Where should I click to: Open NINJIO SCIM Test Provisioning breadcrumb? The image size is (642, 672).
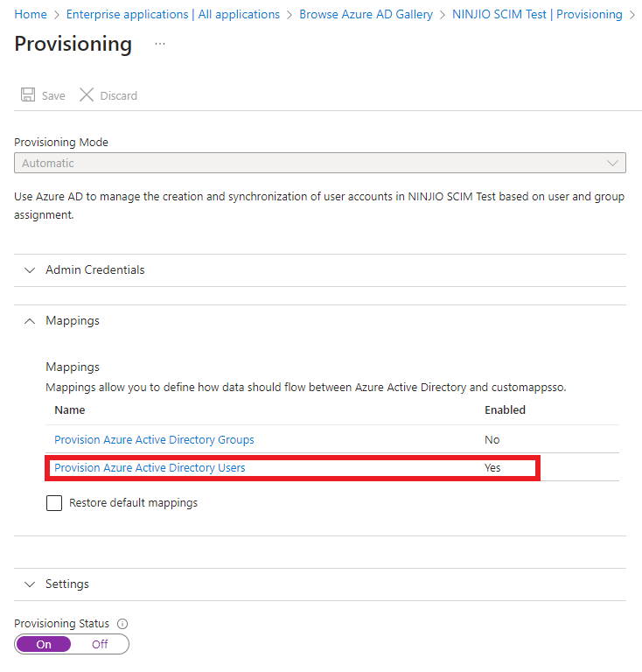(537, 14)
